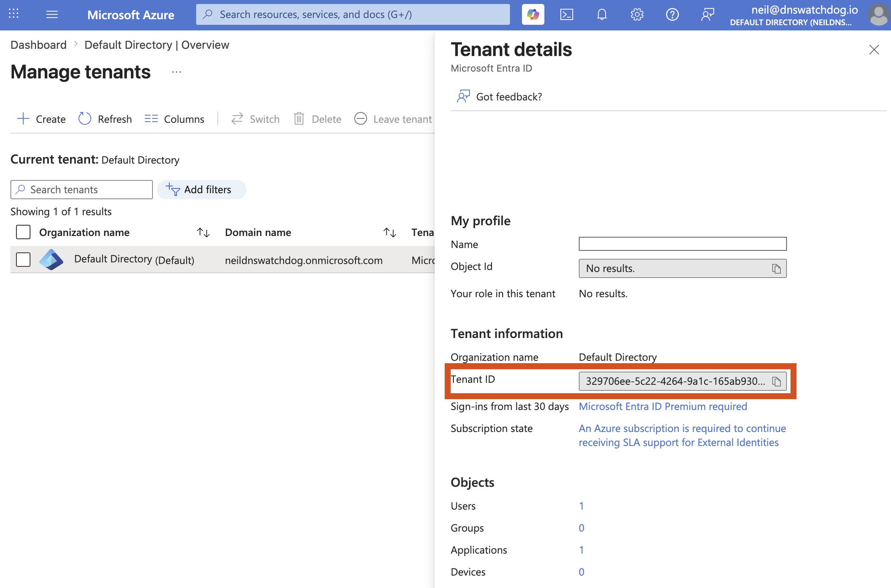Copy the Tenant ID value
Screen dimensions: 891x588
[777, 382]
